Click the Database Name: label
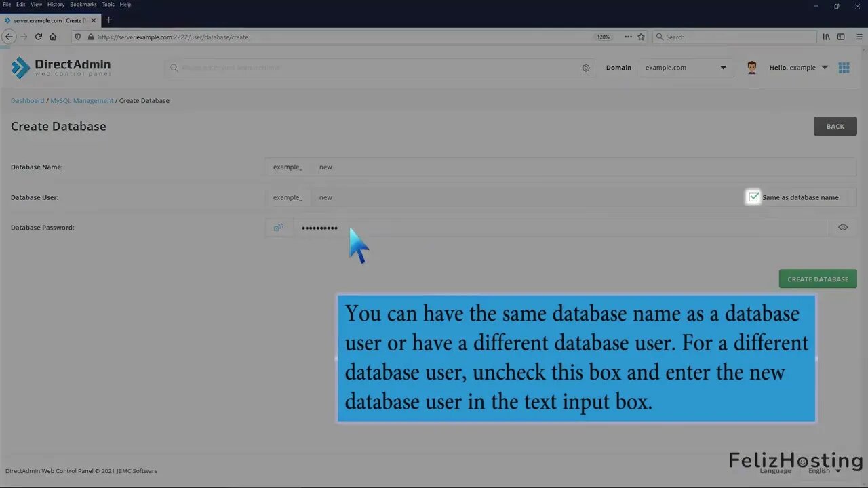868x488 pixels. 37,167
